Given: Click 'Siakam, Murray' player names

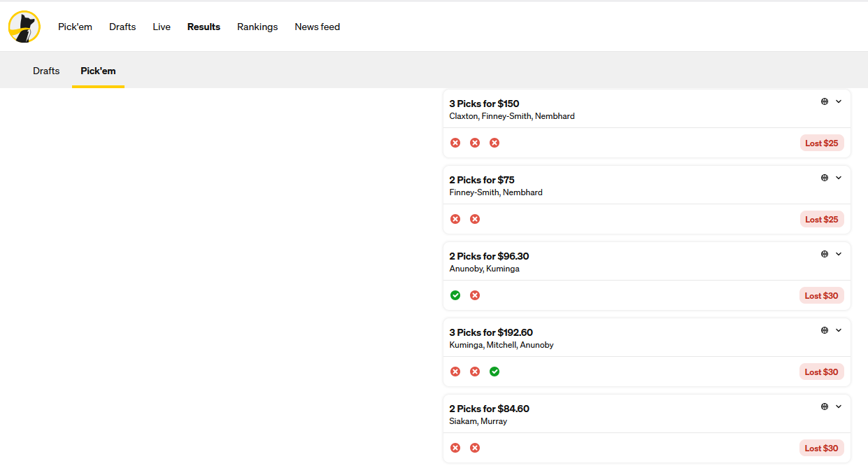Looking at the screenshot, I should coord(478,421).
